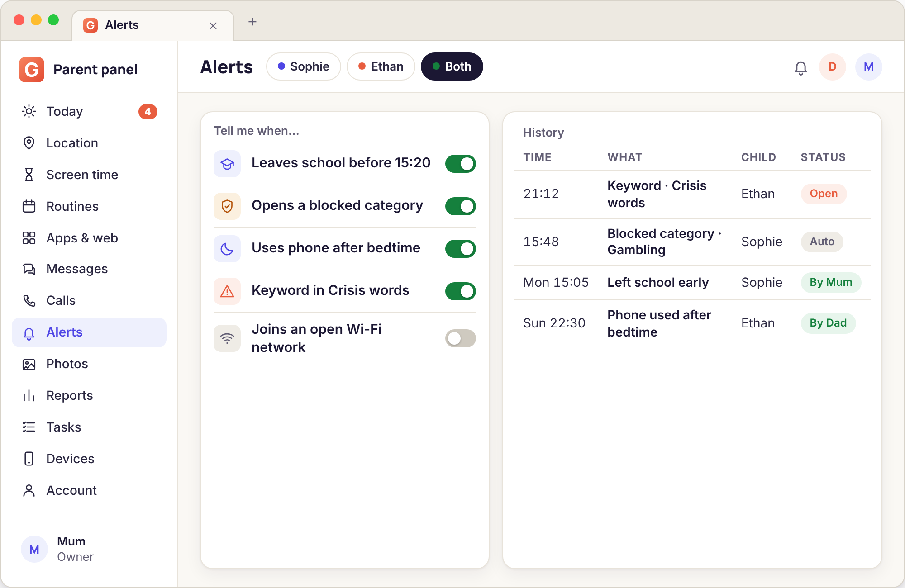Open the M avatar in top header
This screenshot has height=588, width=905.
(869, 67)
